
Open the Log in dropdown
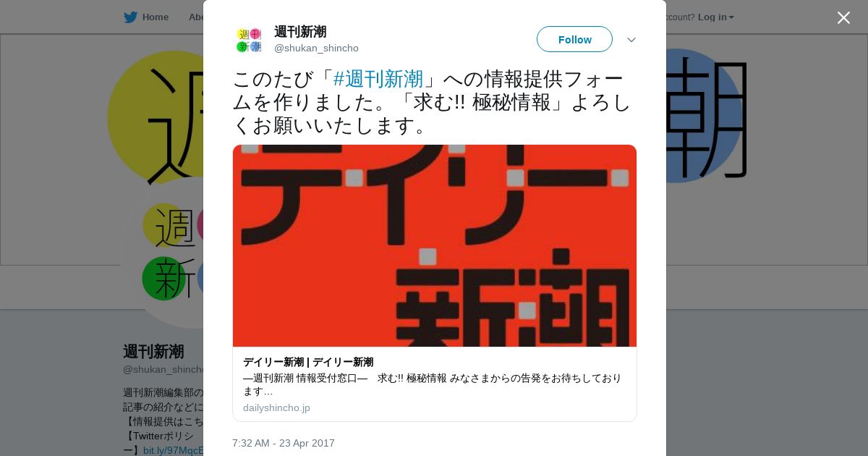pyautogui.click(x=715, y=17)
